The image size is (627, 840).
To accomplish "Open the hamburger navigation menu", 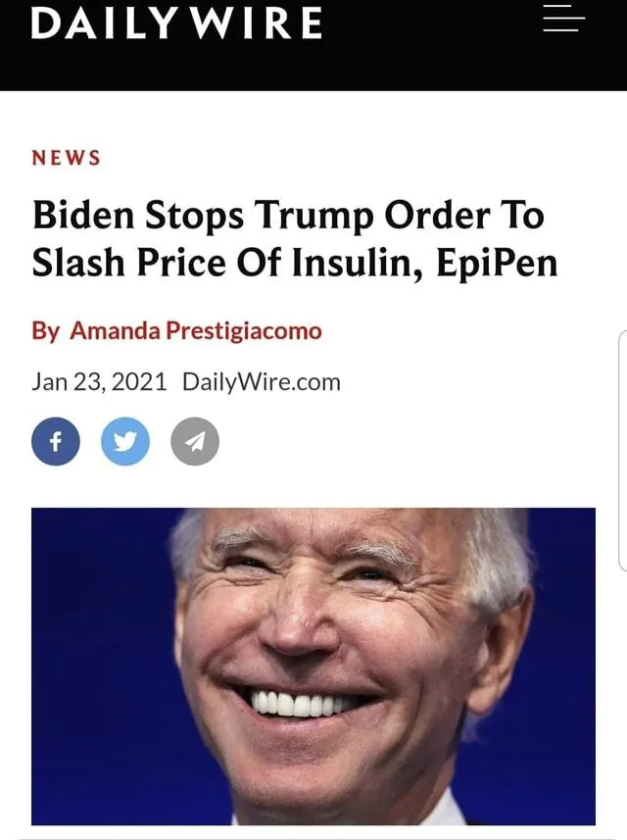I will click(x=563, y=19).
